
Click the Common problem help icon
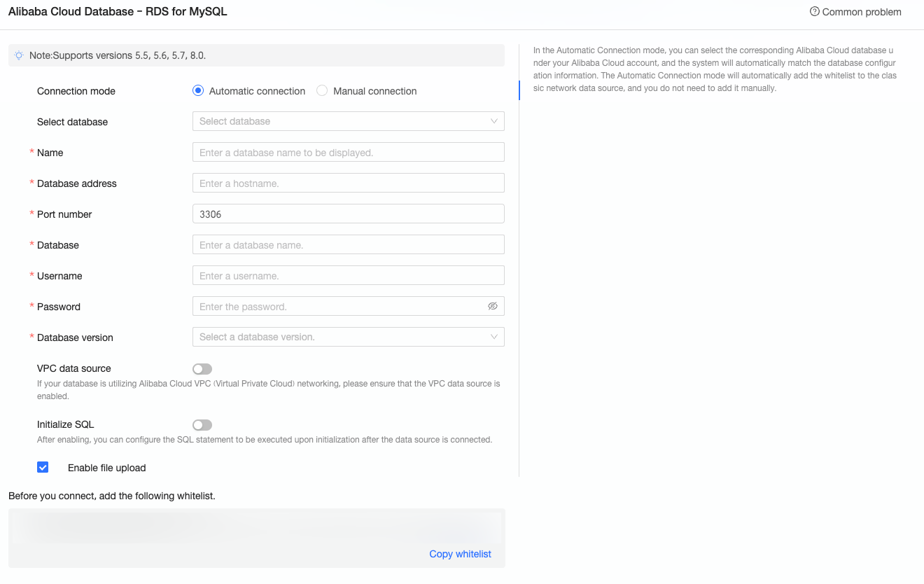(814, 12)
